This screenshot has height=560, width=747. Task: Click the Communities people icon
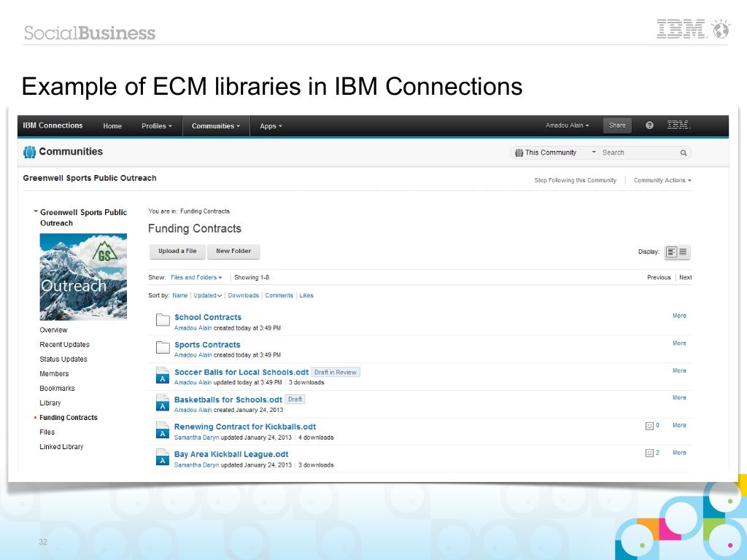[29, 152]
